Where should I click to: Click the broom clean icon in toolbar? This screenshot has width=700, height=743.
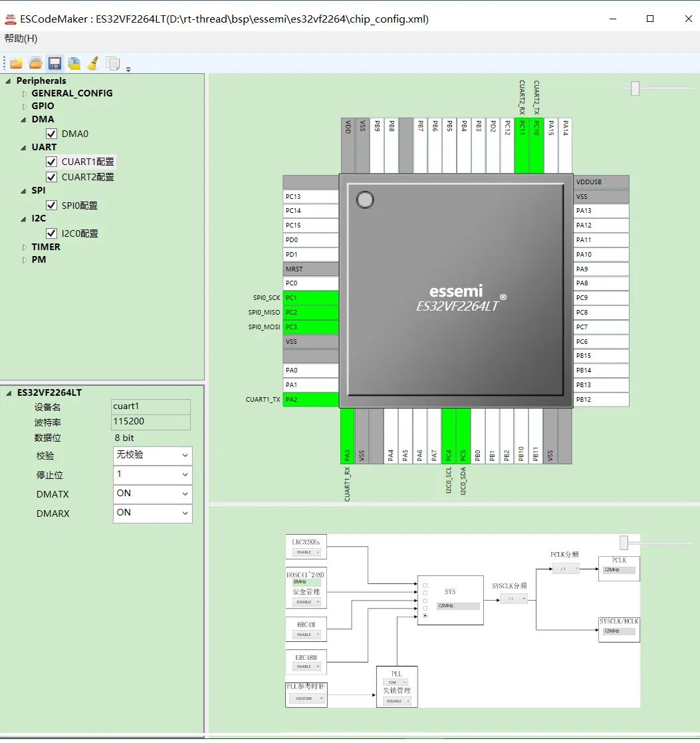pos(93,63)
